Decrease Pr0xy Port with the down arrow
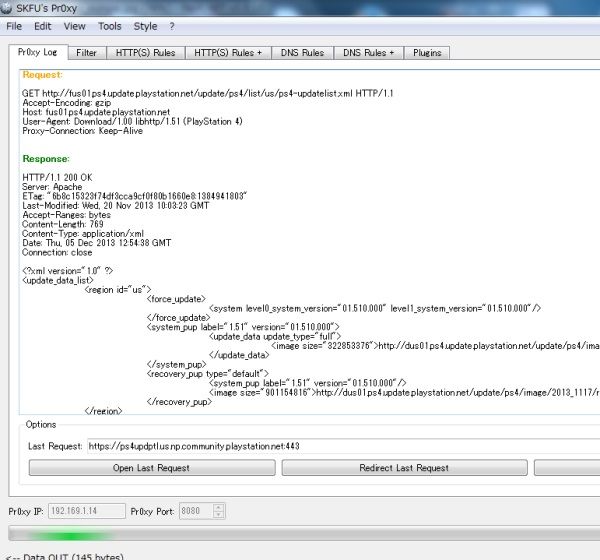600x560 pixels. click(x=218, y=515)
